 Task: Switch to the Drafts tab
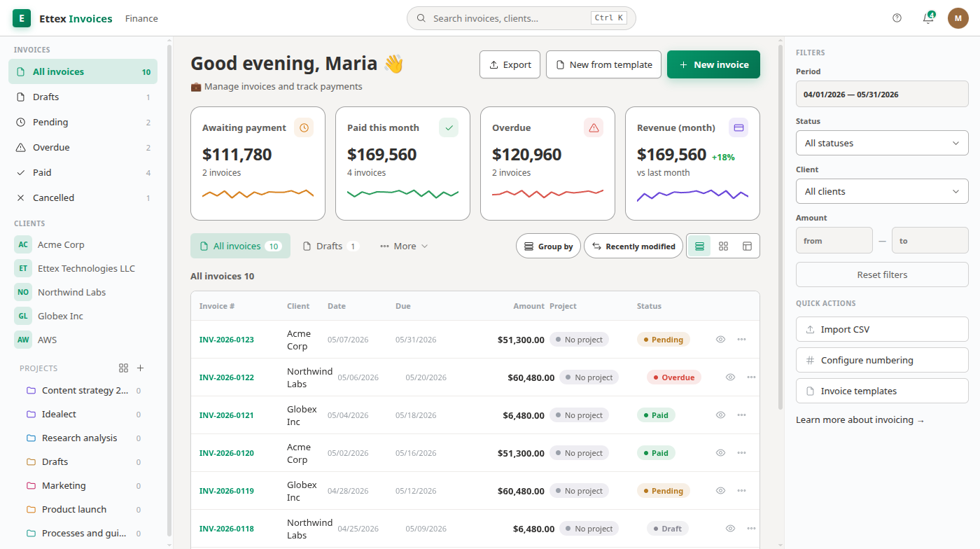(x=330, y=246)
